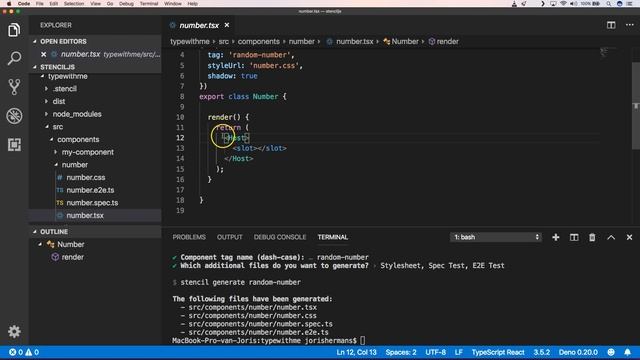The height and width of the screenshot is (360, 640).
Task: Collapse the src folder
Action: [58, 127]
